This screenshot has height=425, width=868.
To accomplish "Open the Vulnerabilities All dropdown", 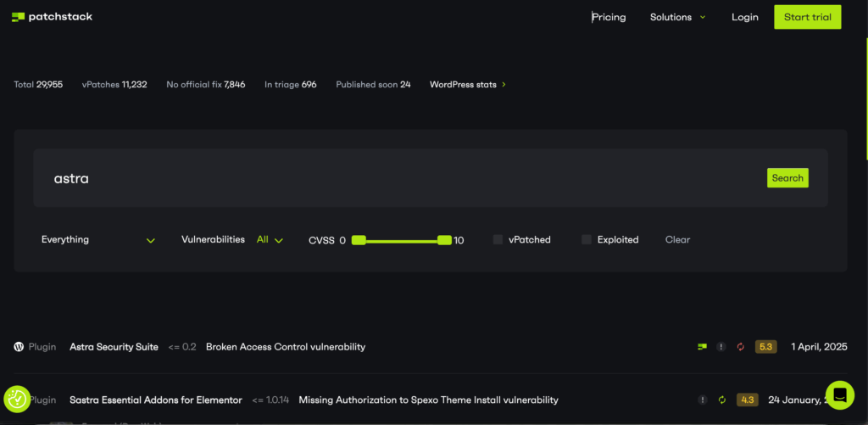I will pyautogui.click(x=270, y=240).
